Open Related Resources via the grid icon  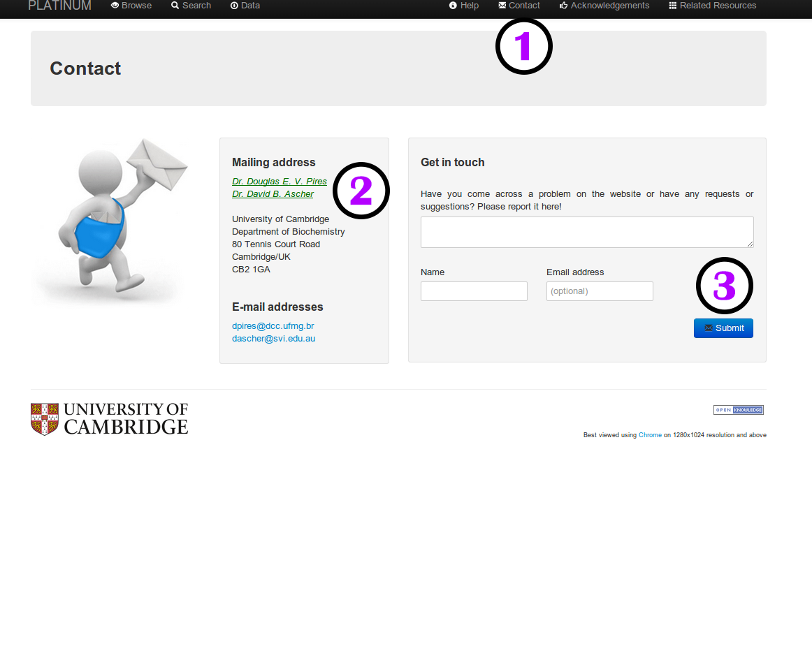[673, 6]
